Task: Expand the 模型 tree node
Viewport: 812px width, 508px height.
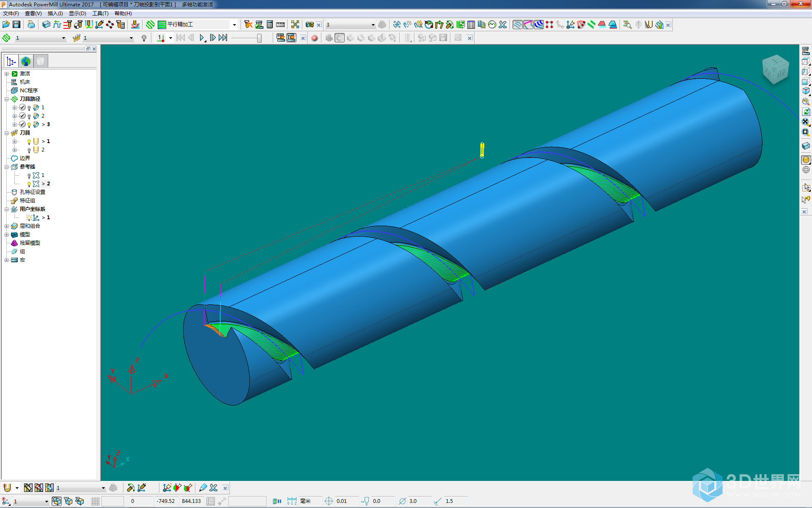Action: pos(7,235)
